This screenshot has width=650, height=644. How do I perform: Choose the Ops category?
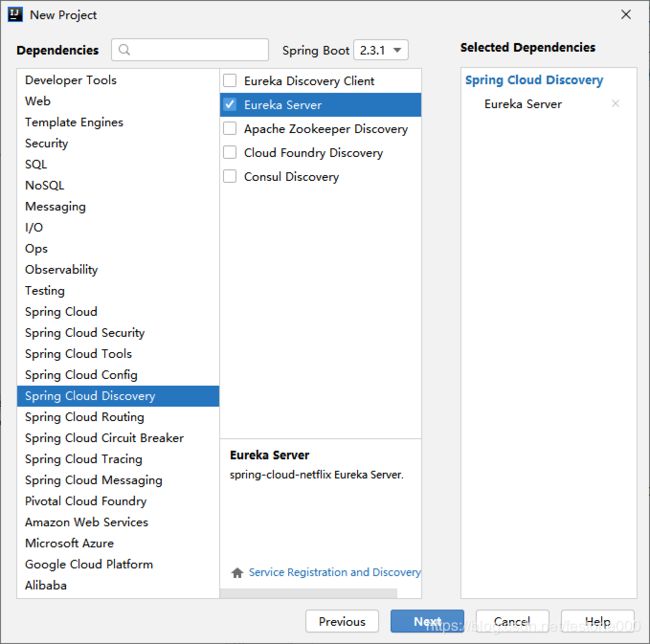pyautogui.click(x=118, y=249)
